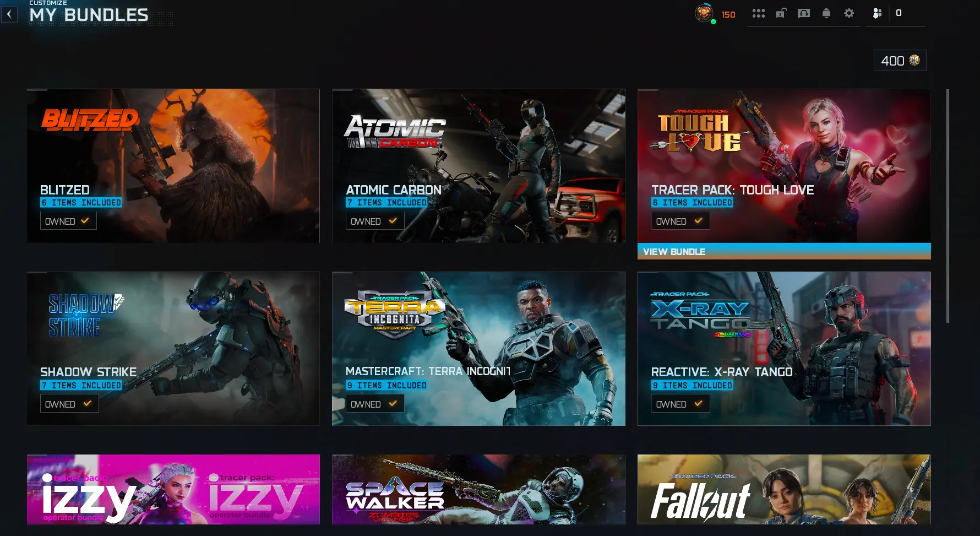Click the Blitzed OWNED button
This screenshot has height=536, width=980.
[68, 221]
